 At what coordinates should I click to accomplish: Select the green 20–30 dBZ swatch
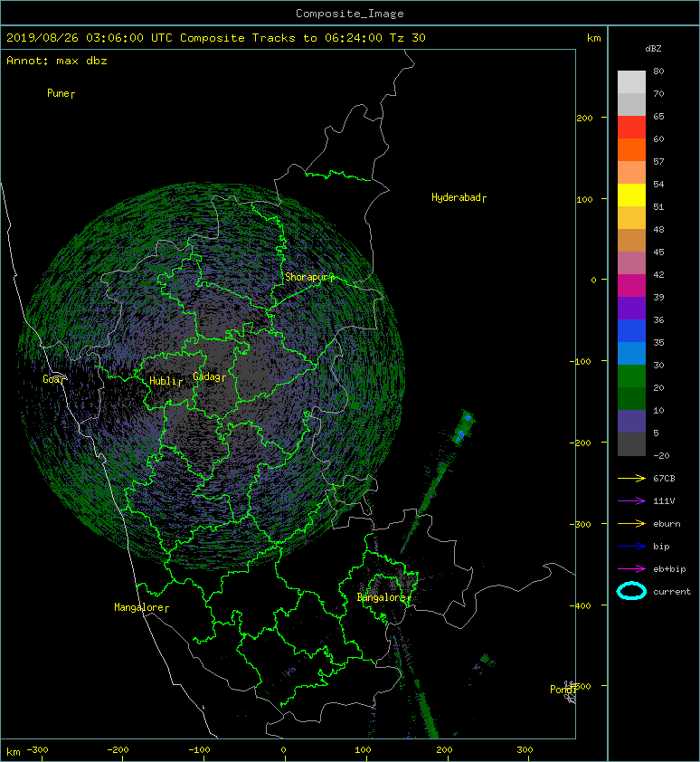(631, 376)
